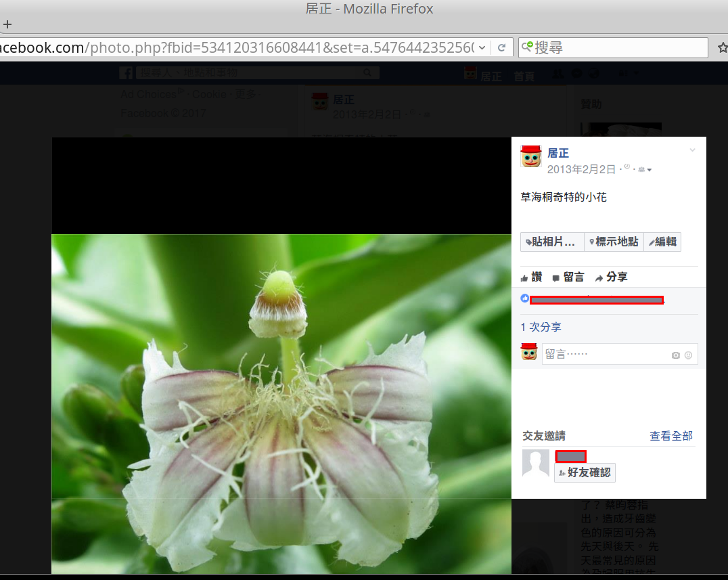Screen dimensions: 728x580
Task: Click the 居正 avatar at top of photo panel
Action: [x=530, y=156]
